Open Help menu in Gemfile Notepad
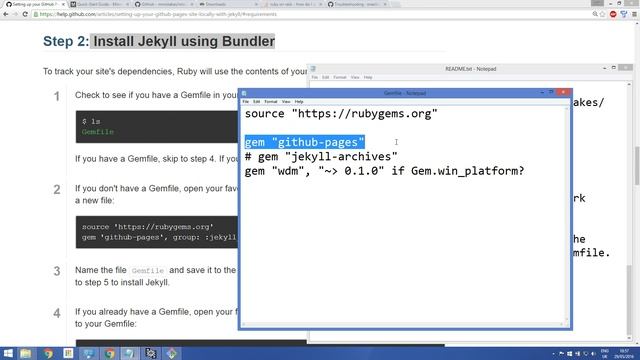640x360 pixels. coord(299,102)
